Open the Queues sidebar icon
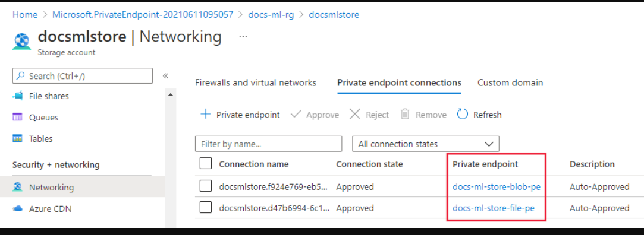This screenshot has width=644, height=235. pyautogui.click(x=18, y=117)
